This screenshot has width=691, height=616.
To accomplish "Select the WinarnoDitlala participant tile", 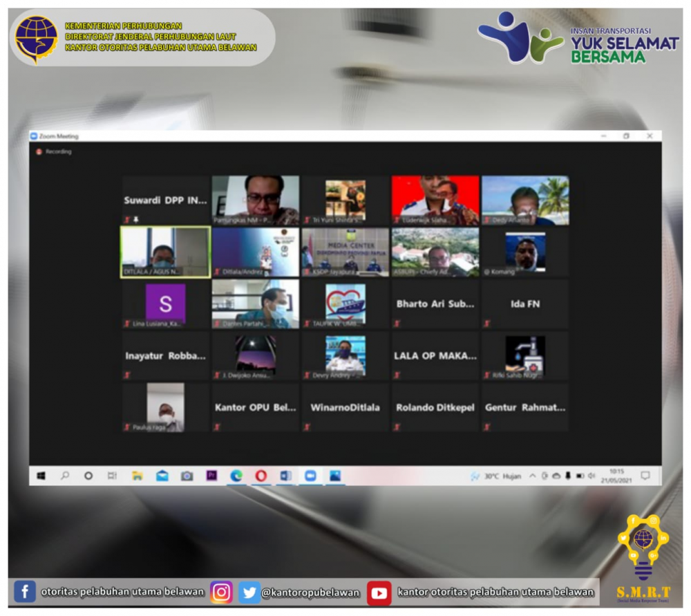I will pyautogui.click(x=345, y=407).
